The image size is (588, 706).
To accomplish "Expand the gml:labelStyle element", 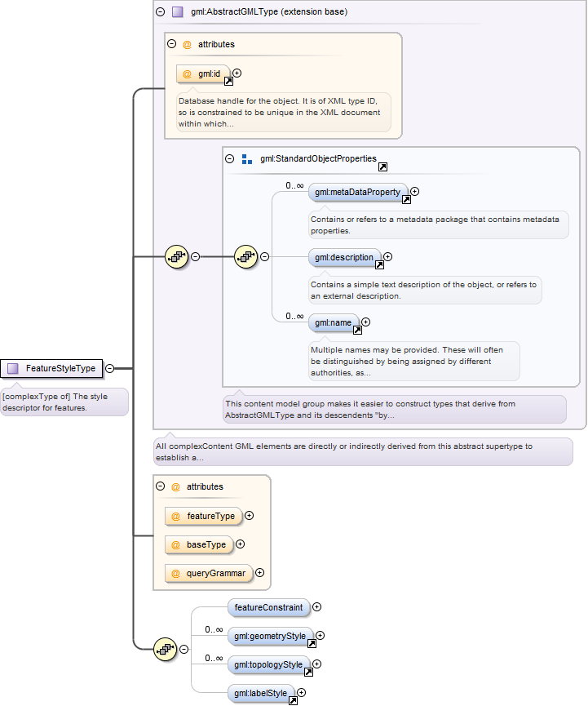I will [x=302, y=692].
